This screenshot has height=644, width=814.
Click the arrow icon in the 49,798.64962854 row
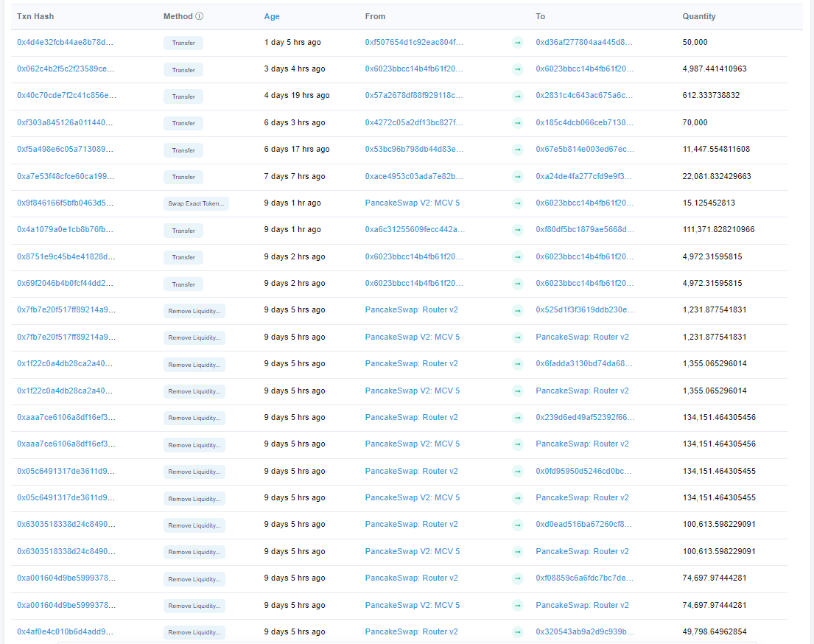pos(518,632)
